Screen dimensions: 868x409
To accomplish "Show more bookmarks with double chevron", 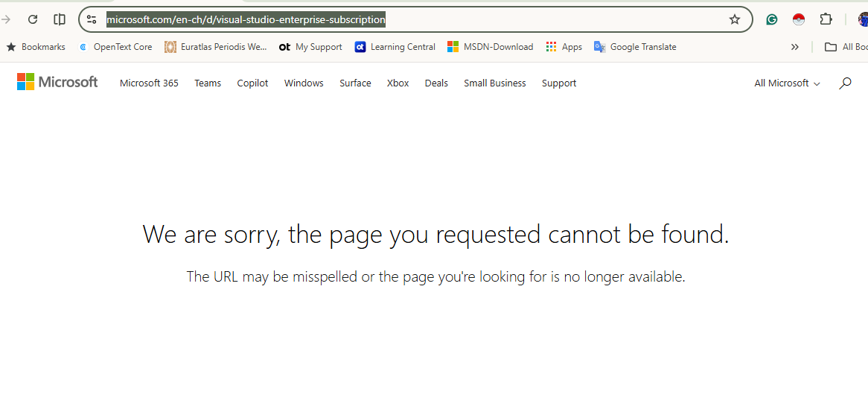I will point(795,47).
